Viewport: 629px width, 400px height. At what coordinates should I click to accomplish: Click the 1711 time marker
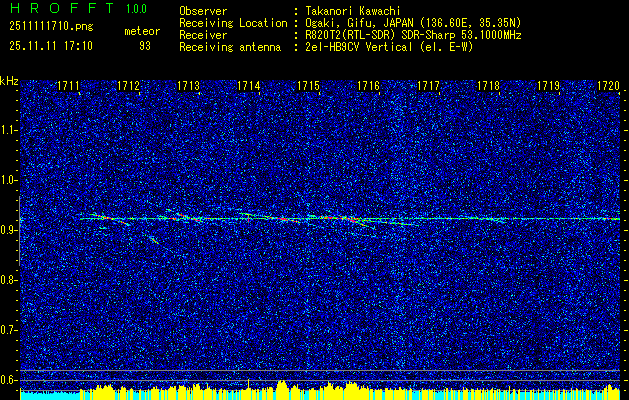click(68, 86)
